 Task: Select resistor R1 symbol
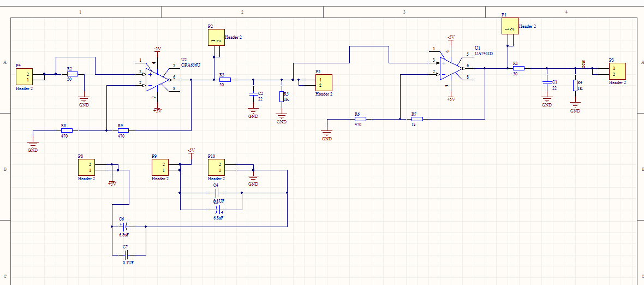pos(518,68)
